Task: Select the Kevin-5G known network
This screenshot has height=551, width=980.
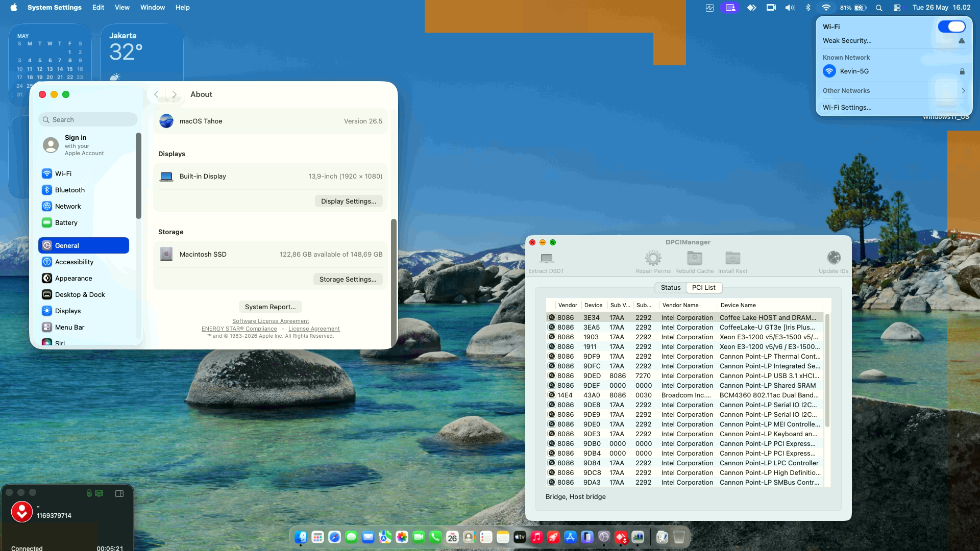Action: tap(894, 71)
